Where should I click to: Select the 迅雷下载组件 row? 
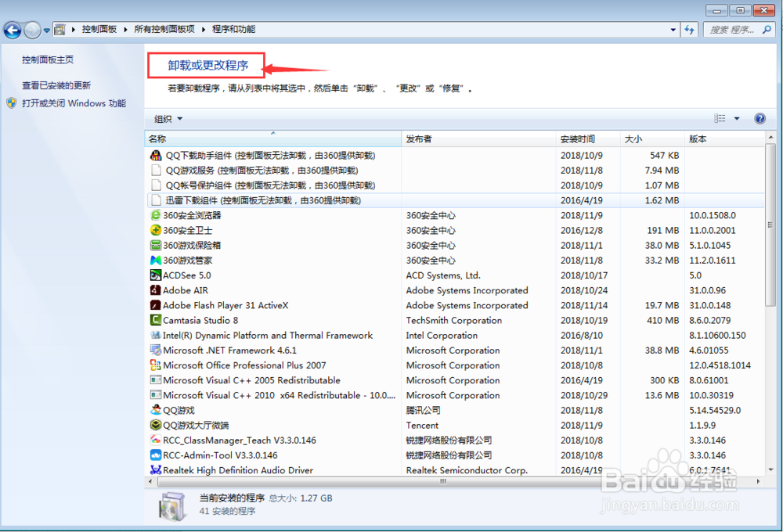point(455,200)
